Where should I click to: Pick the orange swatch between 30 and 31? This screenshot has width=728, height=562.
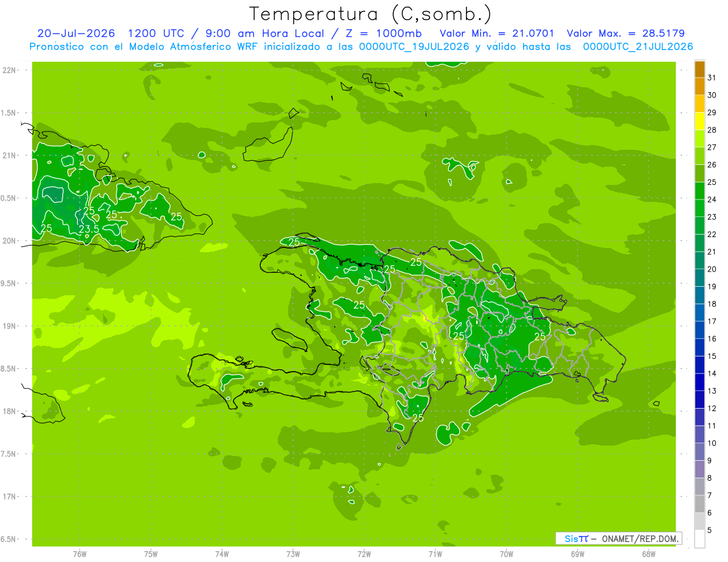pyautogui.click(x=699, y=87)
